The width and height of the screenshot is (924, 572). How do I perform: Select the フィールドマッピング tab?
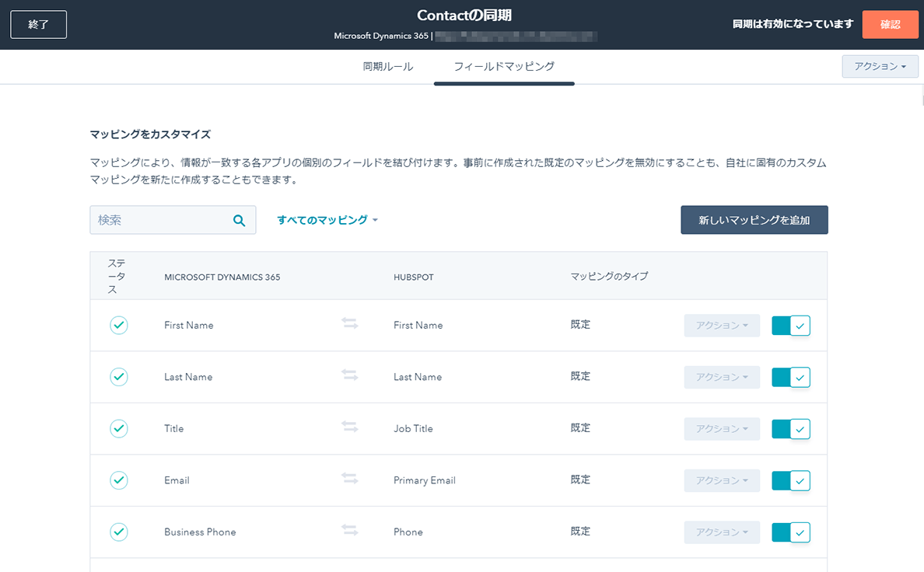(x=504, y=67)
